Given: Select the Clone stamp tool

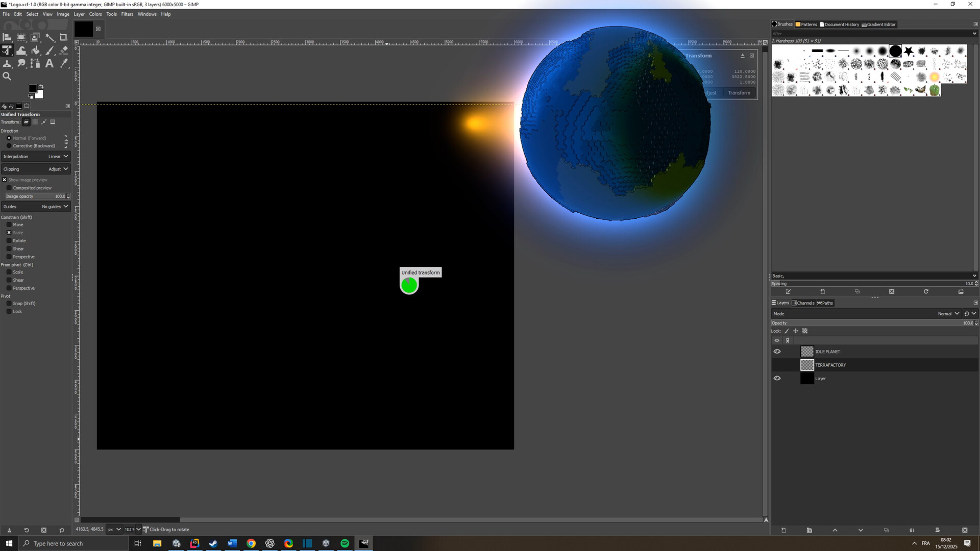Looking at the screenshot, I should click(x=7, y=63).
